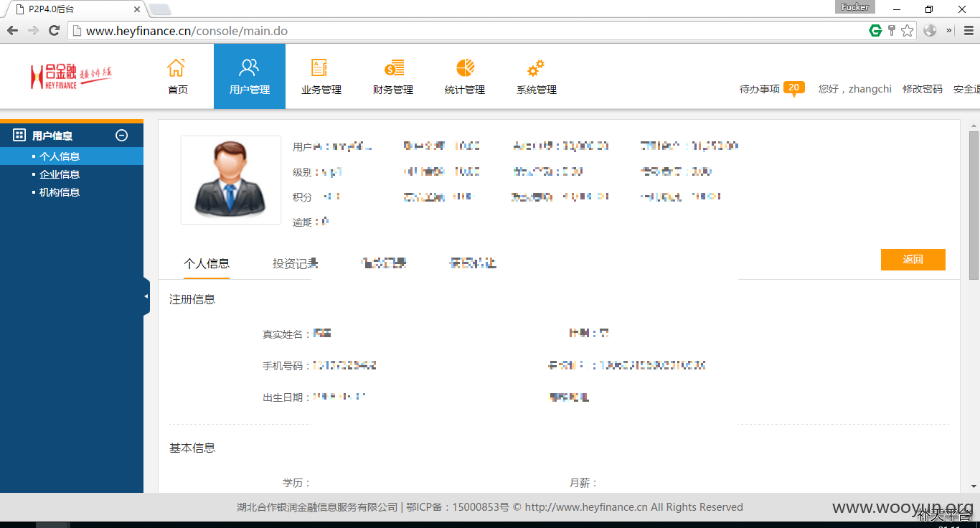Click the 修改密码 link
The width and height of the screenshot is (980, 528).
[x=923, y=89]
